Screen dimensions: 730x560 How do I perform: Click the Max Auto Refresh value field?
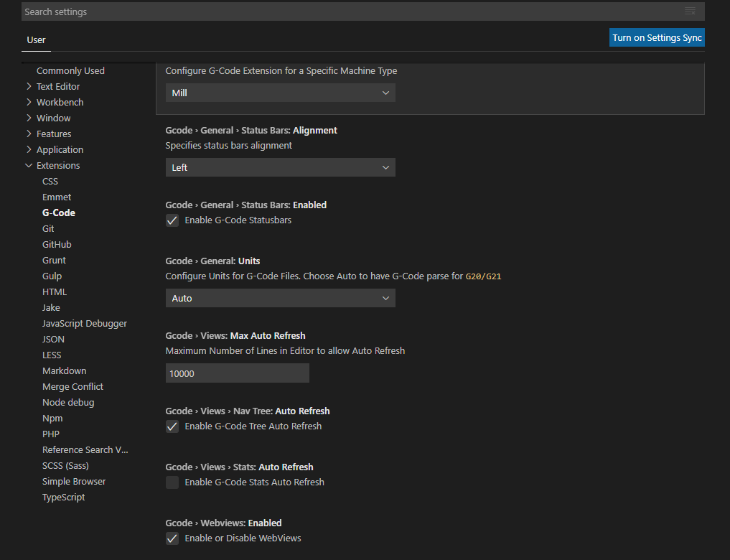tap(237, 373)
